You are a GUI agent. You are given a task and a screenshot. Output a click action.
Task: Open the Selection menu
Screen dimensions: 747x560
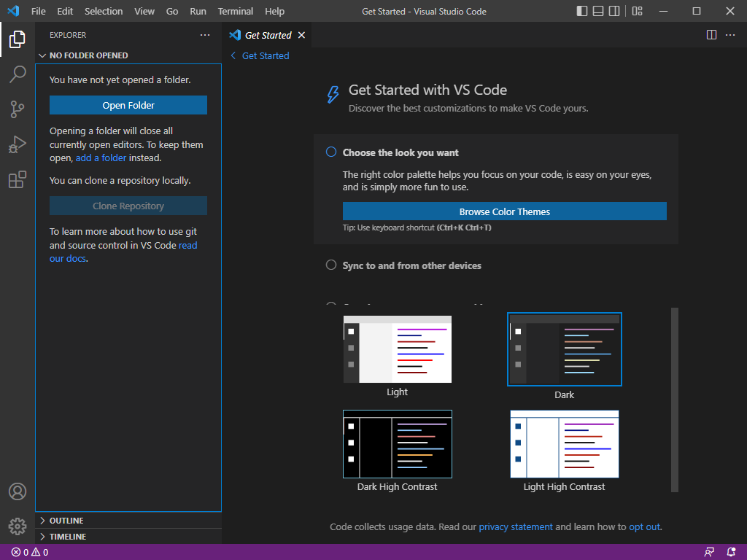pyautogui.click(x=104, y=11)
